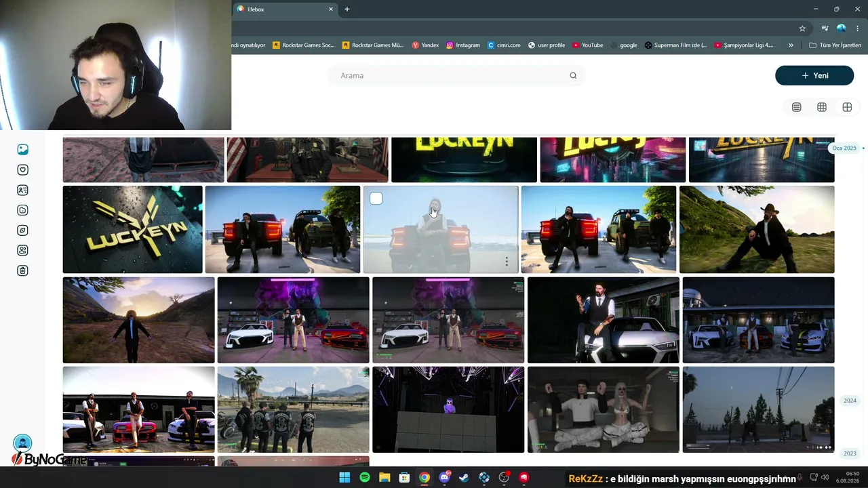This screenshot has width=868, height=488.
Task: Open Favorites heart icon in sidebar
Action: (x=22, y=169)
